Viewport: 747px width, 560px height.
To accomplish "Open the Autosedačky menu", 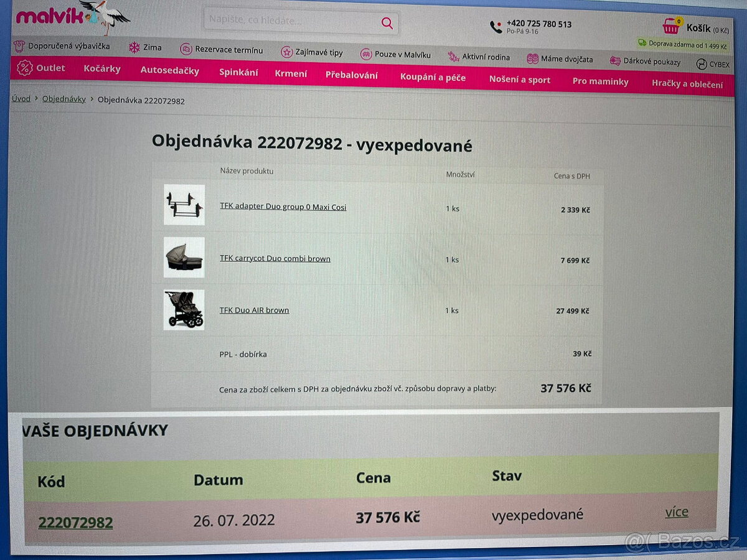I will tap(170, 70).
